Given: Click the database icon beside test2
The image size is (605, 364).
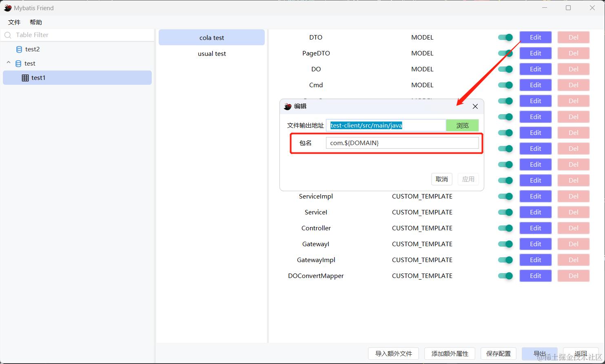Looking at the screenshot, I should pyautogui.click(x=19, y=49).
